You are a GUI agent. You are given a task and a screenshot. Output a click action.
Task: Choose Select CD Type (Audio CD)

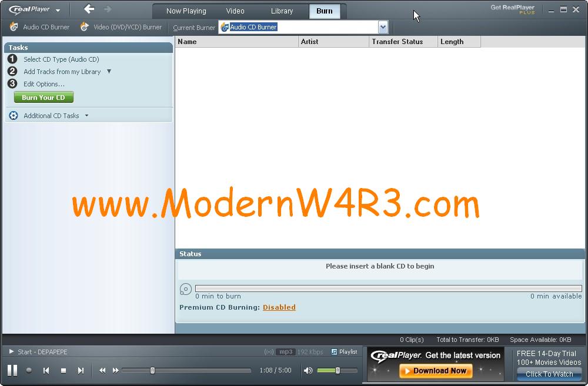click(x=61, y=59)
